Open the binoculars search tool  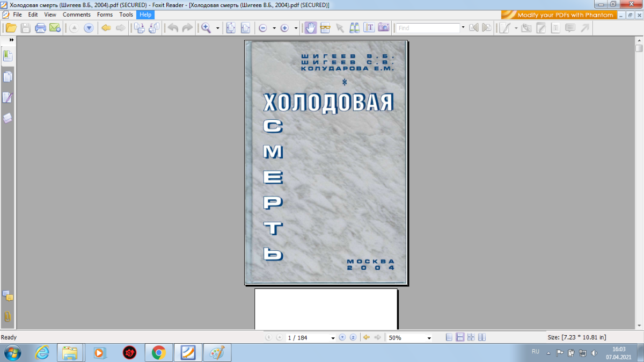coord(355,28)
